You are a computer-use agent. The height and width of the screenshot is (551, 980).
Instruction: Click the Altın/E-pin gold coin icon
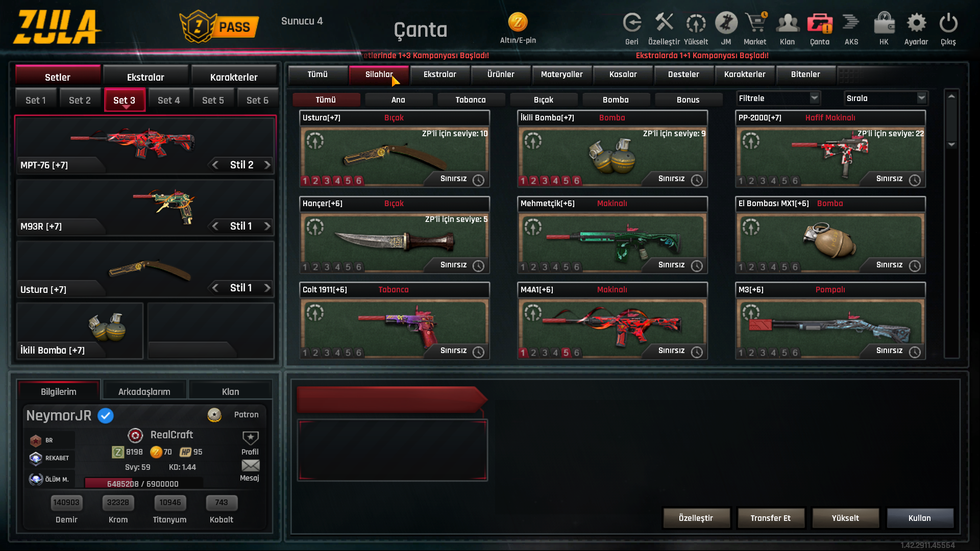pyautogui.click(x=518, y=22)
